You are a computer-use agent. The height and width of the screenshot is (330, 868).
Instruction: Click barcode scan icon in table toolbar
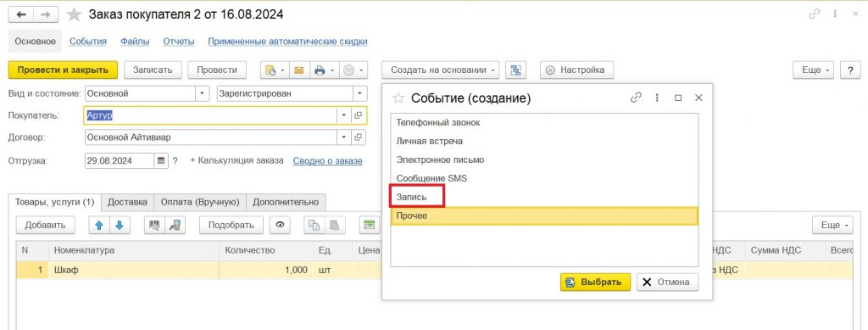point(155,225)
